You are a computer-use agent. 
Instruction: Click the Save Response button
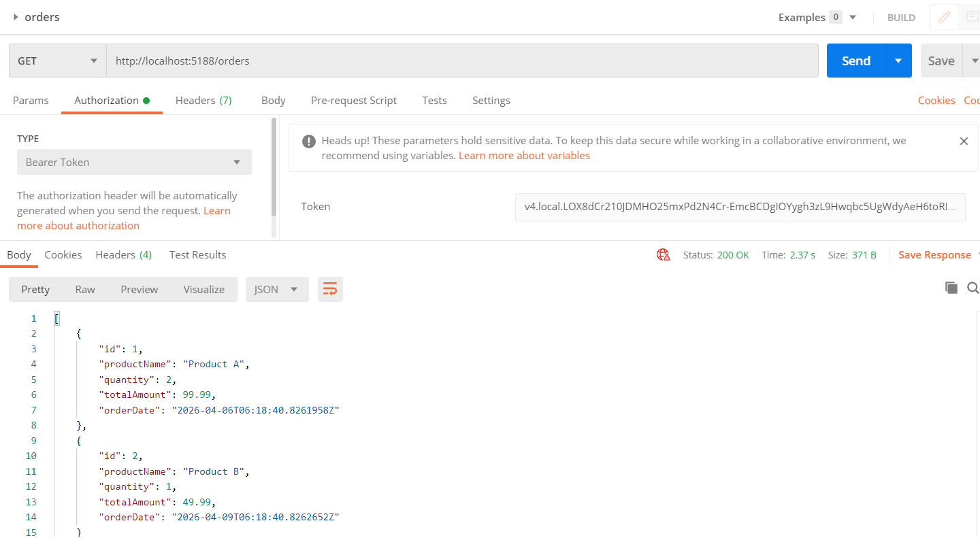934,255
